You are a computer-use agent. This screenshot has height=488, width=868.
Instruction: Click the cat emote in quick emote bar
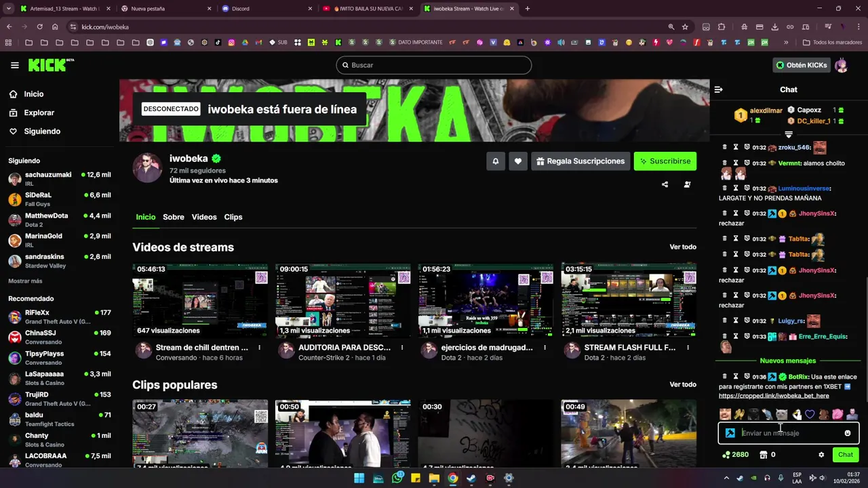pos(781,414)
